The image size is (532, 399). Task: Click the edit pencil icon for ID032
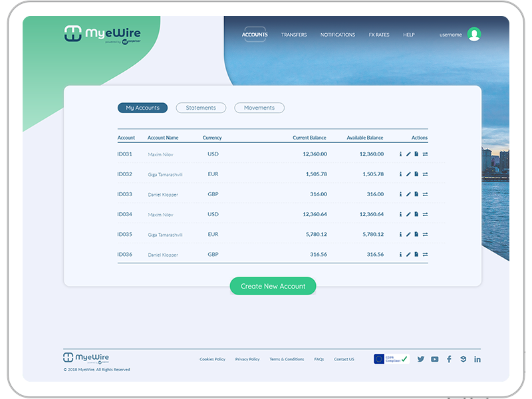(x=408, y=174)
